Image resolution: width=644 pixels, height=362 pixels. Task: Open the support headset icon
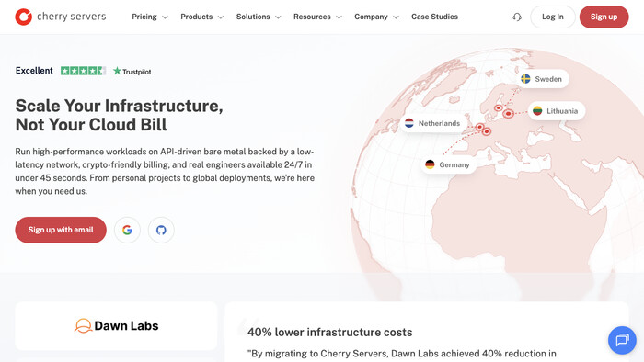tap(517, 17)
